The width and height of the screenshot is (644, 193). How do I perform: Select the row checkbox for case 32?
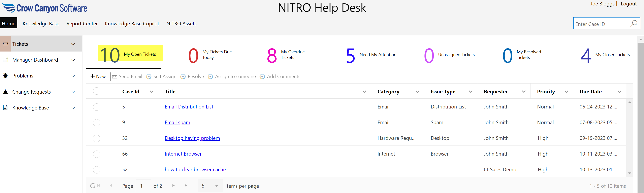click(x=97, y=138)
